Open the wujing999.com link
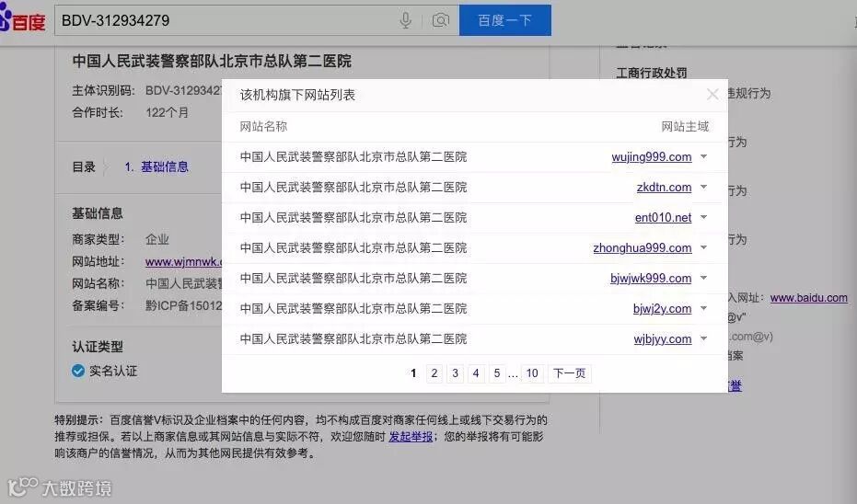The width and height of the screenshot is (857, 504). [x=652, y=157]
